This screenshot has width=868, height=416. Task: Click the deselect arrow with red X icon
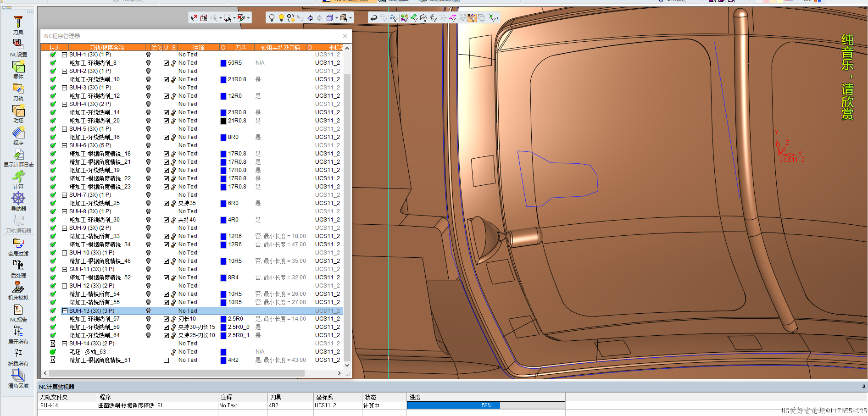tap(194, 18)
